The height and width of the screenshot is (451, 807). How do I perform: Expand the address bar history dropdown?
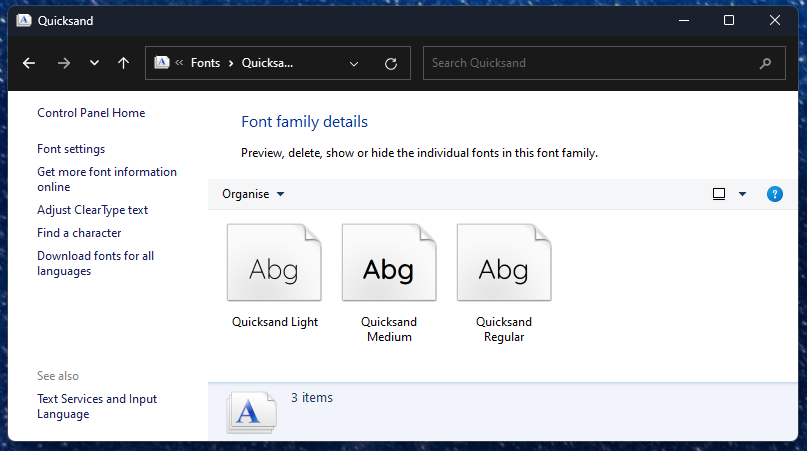[354, 63]
